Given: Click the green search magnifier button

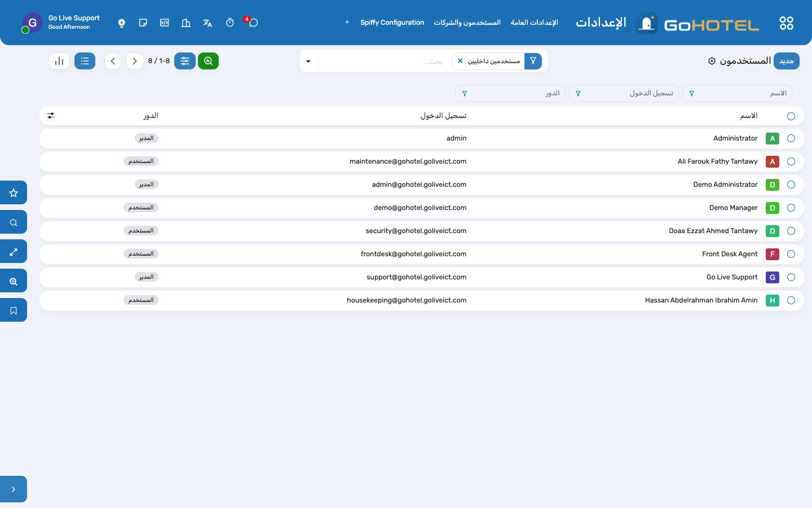Looking at the screenshot, I should point(208,61).
